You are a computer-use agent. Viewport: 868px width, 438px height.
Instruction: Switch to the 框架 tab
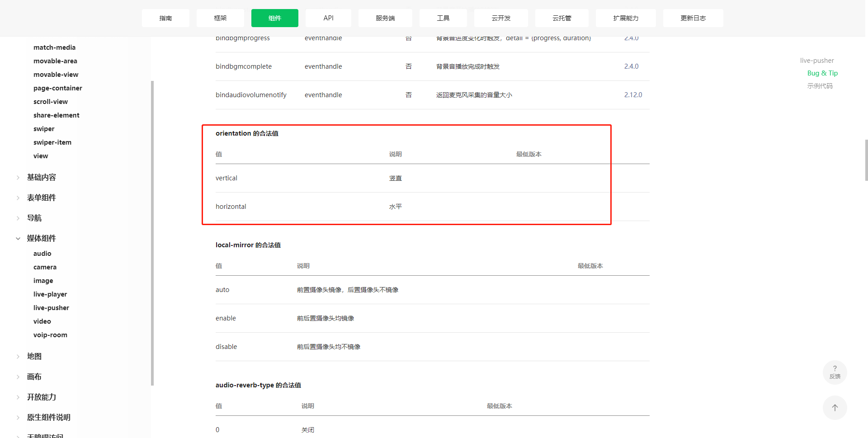click(220, 18)
